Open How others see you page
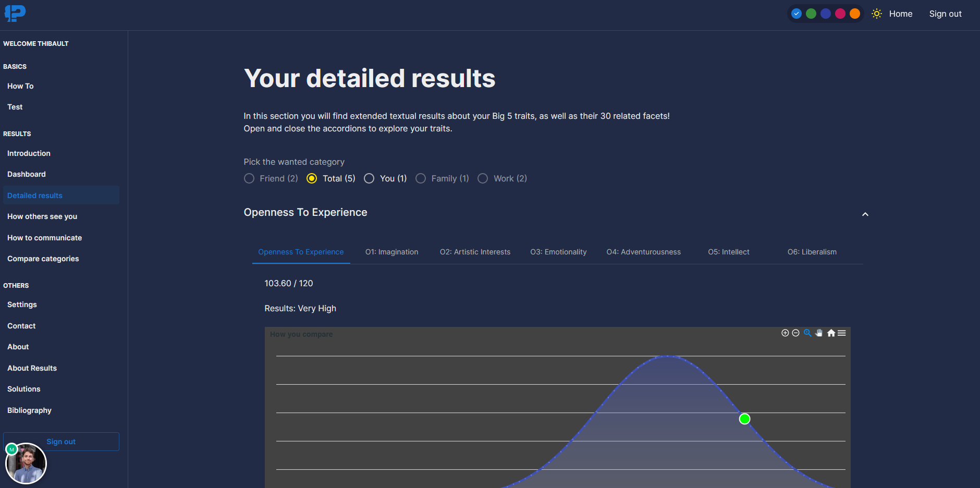Image resolution: width=980 pixels, height=488 pixels. 42,216
